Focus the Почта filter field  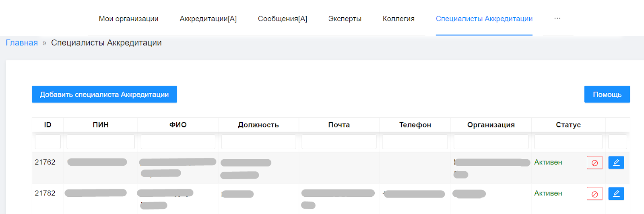point(339,142)
